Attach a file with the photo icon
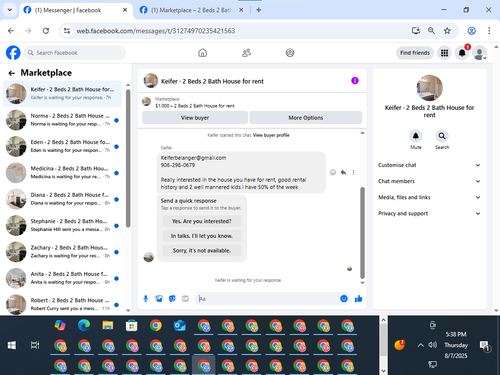Viewport: 500px width, 375px height. pos(159,299)
